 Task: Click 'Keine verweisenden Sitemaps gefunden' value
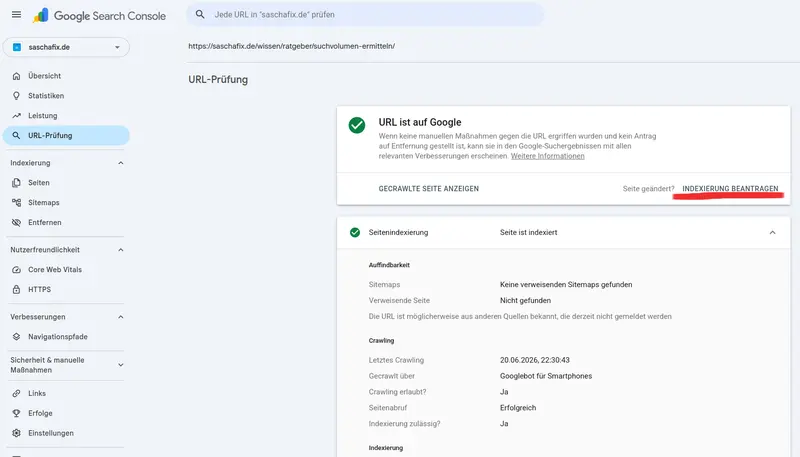pyautogui.click(x=566, y=285)
